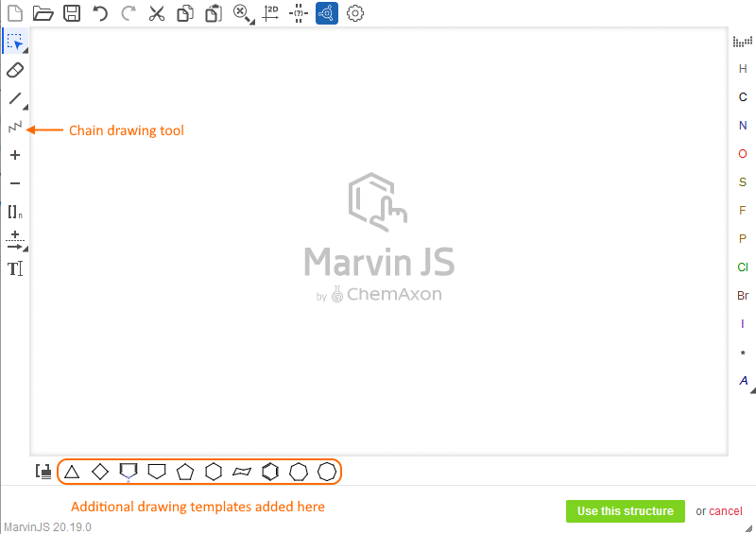The width and height of the screenshot is (756, 534).
Task: Click the Cut scissors icon
Action: [157, 13]
